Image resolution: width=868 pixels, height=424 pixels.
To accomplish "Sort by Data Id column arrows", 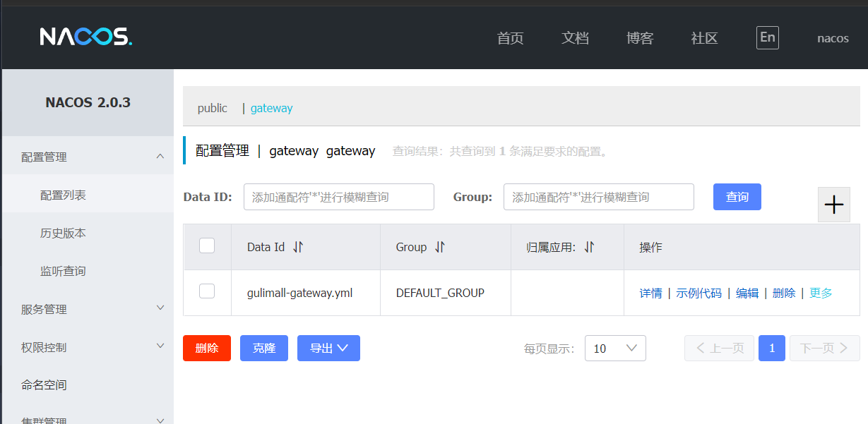I will click(298, 247).
